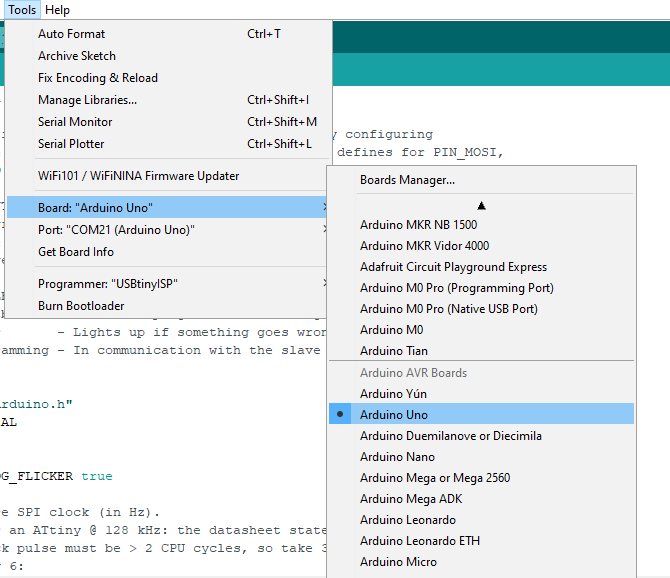Choose Fix Encoding & Reload
Viewport: 670px width, 578px height.
(98, 78)
